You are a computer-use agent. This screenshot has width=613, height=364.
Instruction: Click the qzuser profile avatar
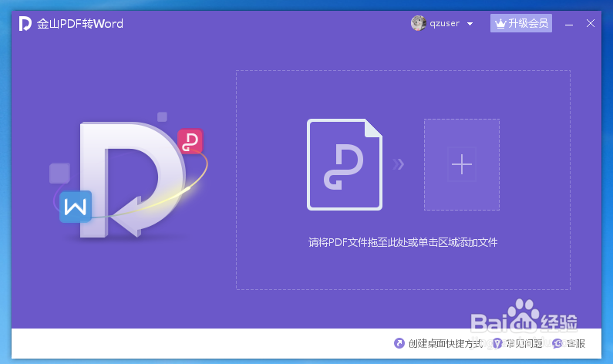[419, 23]
